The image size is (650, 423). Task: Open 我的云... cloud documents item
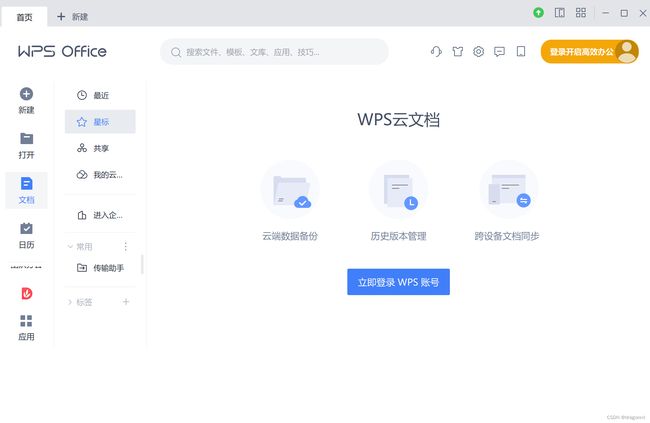coord(100,175)
